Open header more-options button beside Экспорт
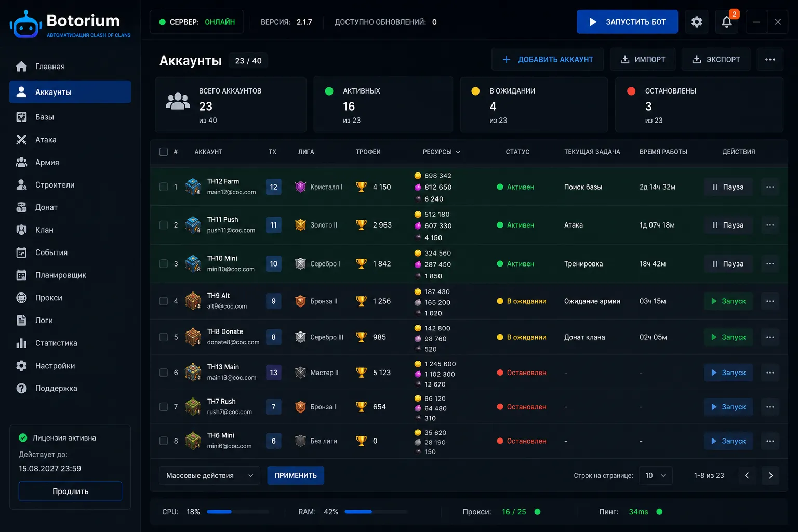The image size is (798, 532). 770,59
